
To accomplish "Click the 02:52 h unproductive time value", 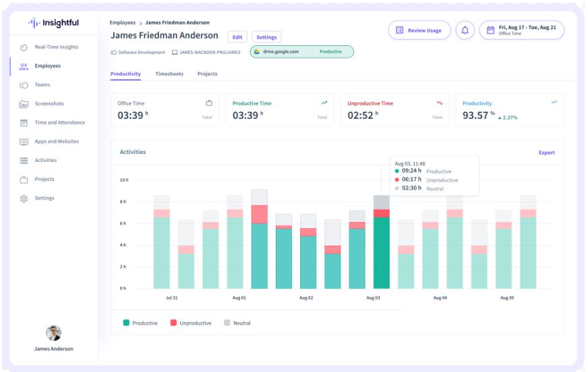I will pyautogui.click(x=363, y=115).
